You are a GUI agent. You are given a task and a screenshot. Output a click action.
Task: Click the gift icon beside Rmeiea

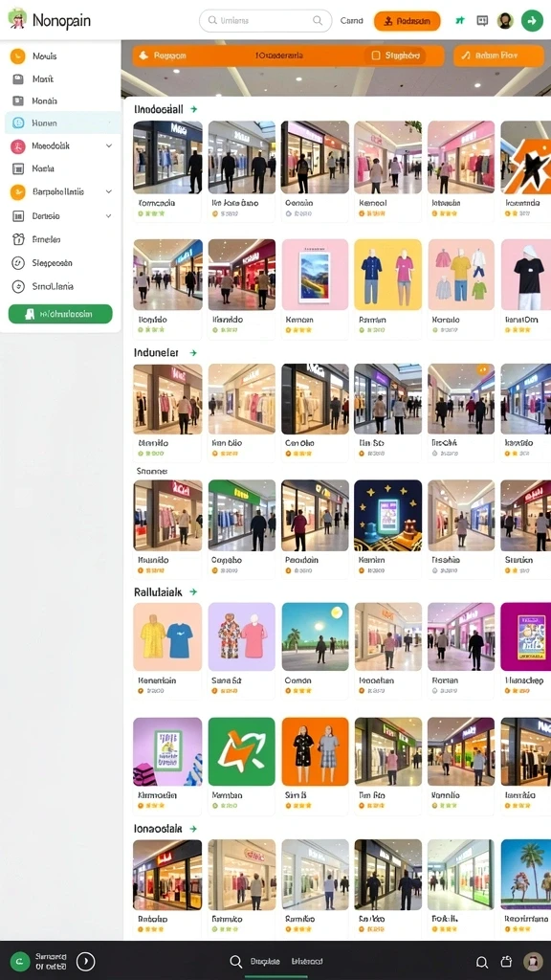pyautogui.click(x=18, y=239)
